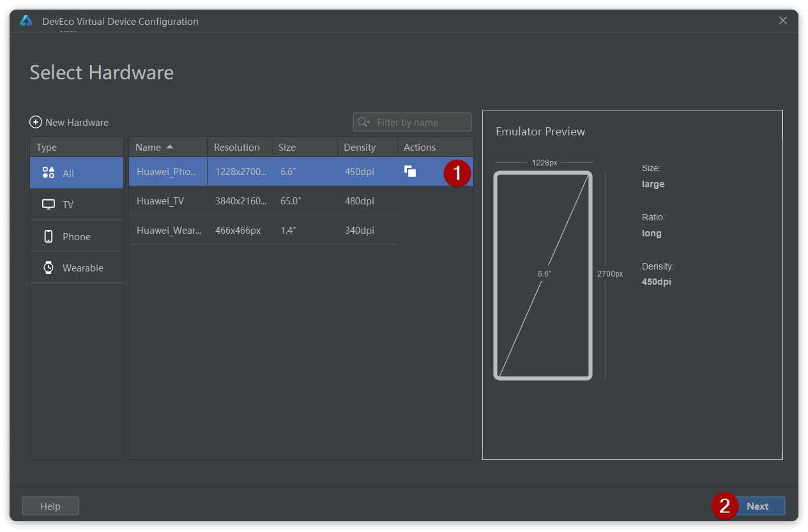Click the Phone type icon

click(x=49, y=236)
